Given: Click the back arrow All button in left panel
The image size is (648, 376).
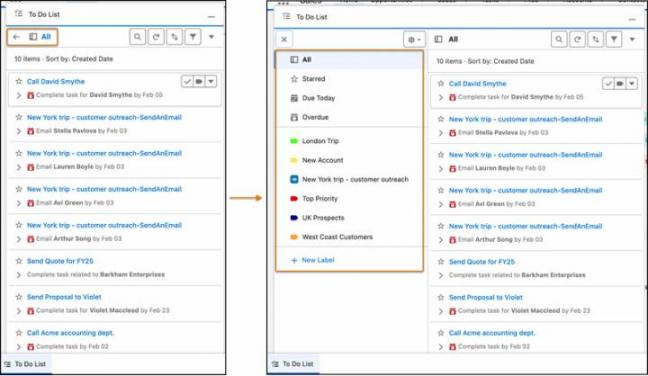Looking at the screenshot, I should tap(32, 37).
